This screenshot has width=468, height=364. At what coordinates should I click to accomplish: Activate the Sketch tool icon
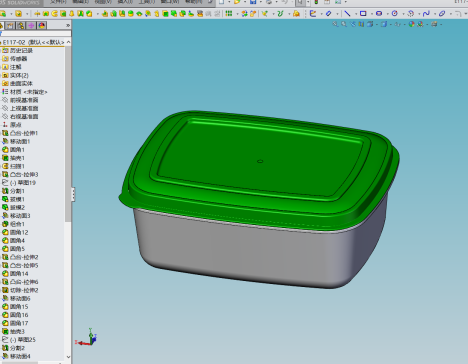click(313, 13)
